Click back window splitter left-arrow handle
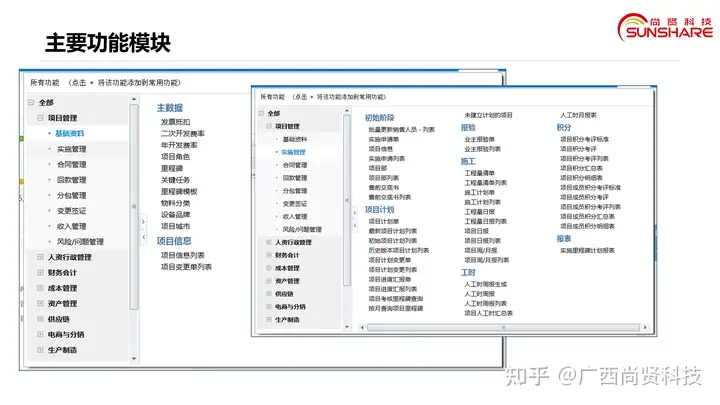Image resolution: width=720 pixels, height=405 pixels. point(143,237)
